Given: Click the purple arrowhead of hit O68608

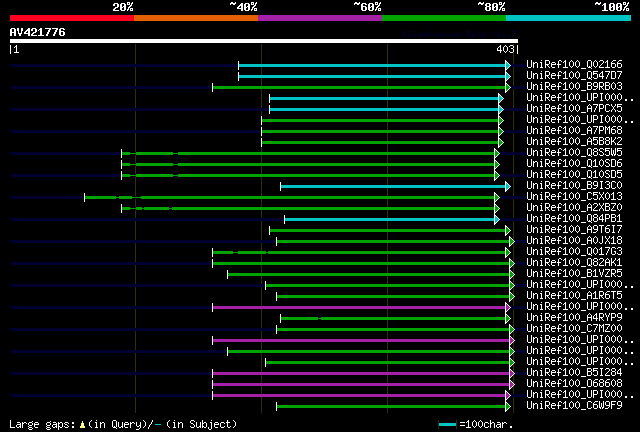Looking at the screenshot, I should 512,385.
